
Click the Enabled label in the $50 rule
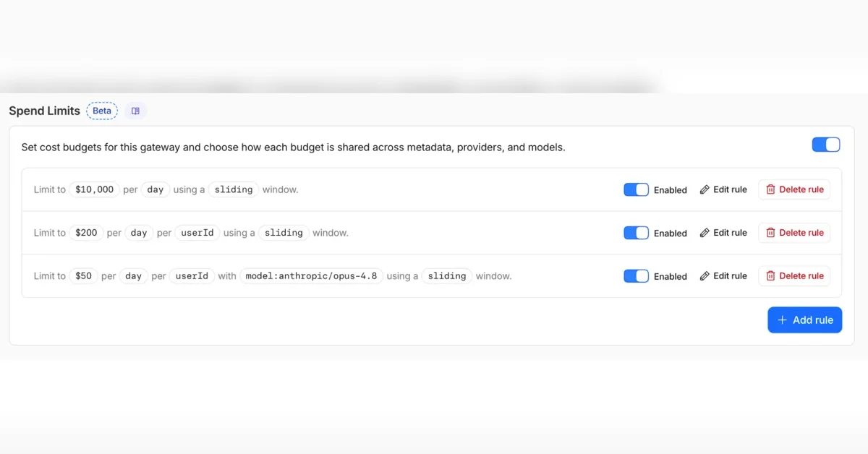pyautogui.click(x=671, y=276)
